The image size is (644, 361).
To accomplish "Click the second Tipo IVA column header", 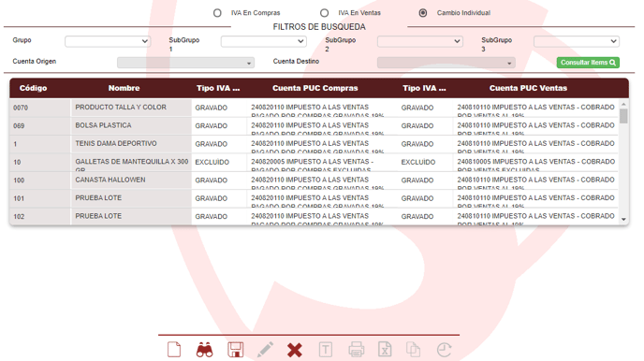I will [x=424, y=88].
